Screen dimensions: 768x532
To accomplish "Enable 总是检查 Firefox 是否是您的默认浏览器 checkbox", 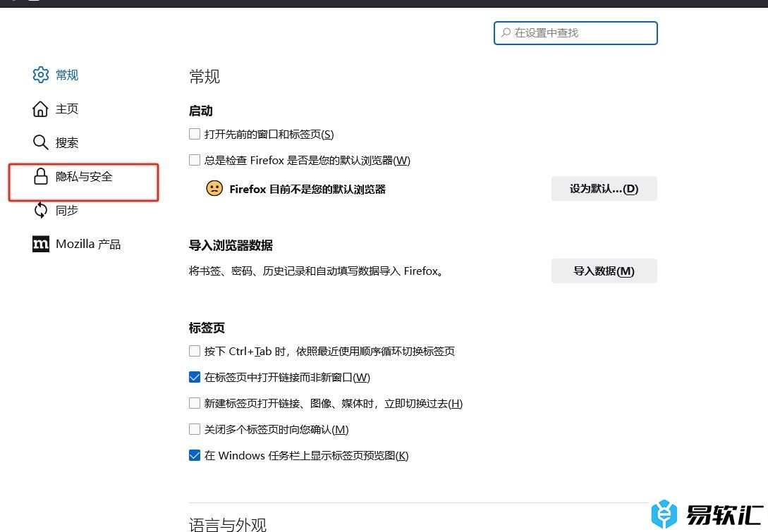I will click(195, 160).
